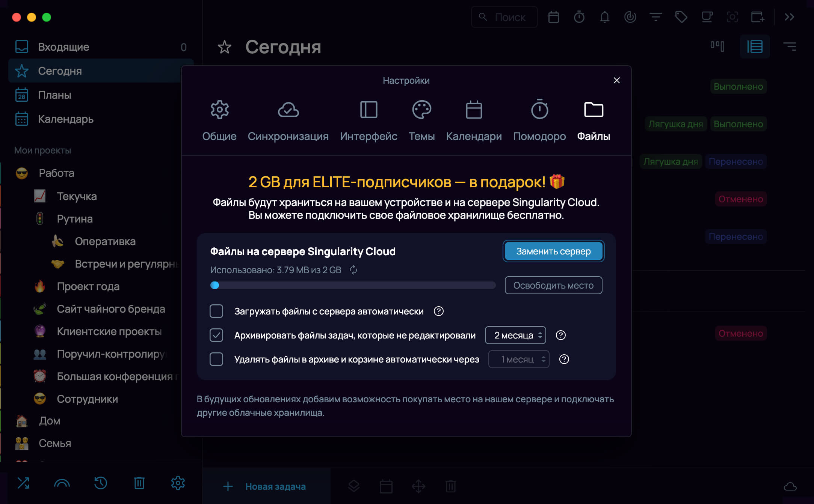Uncheck the archive unedited task files checkbox
Viewport: 814px width, 504px height.
click(216, 335)
